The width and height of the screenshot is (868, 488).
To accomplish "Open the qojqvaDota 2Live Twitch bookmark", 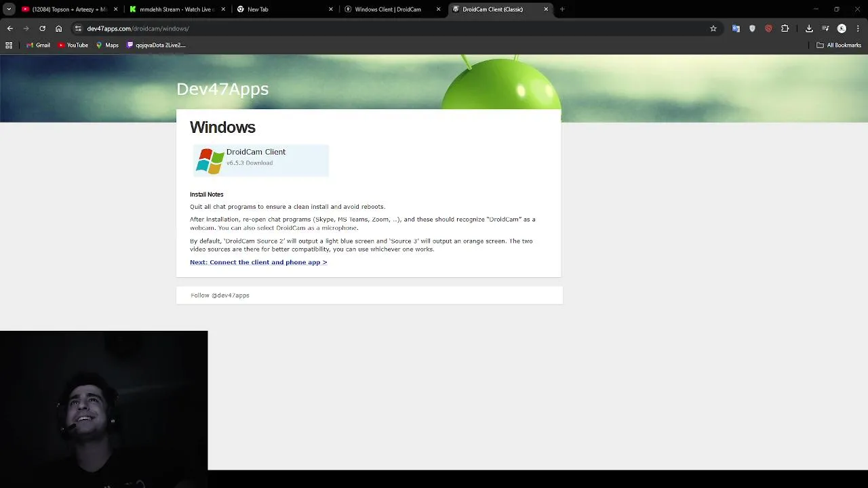I will 156,45.
